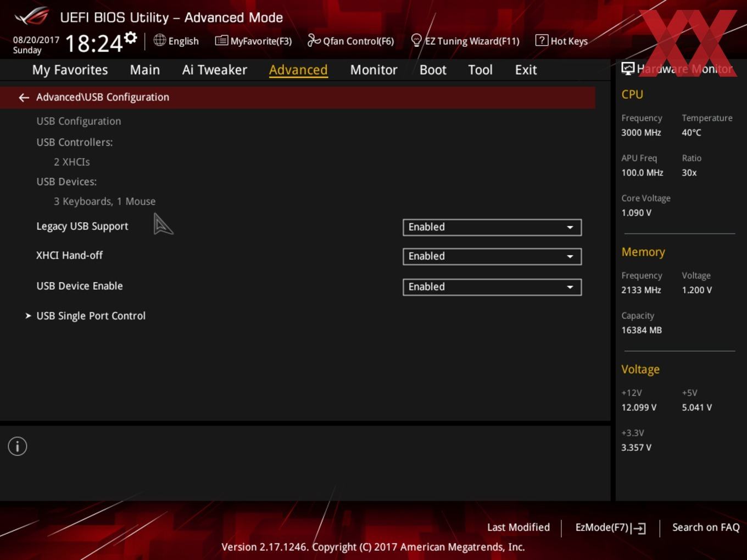Click the +3.3V reading 3.357 V
Viewport: 747px width, 560px height.
pos(636,448)
